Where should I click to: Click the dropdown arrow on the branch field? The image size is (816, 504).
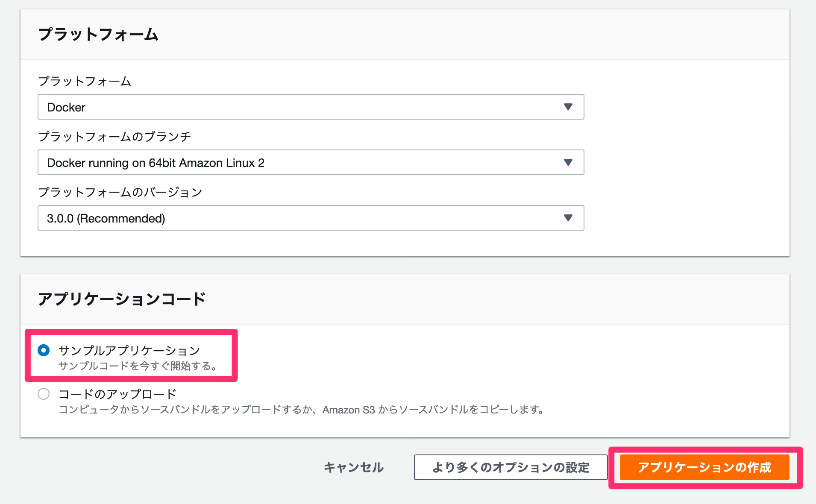point(568,162)
